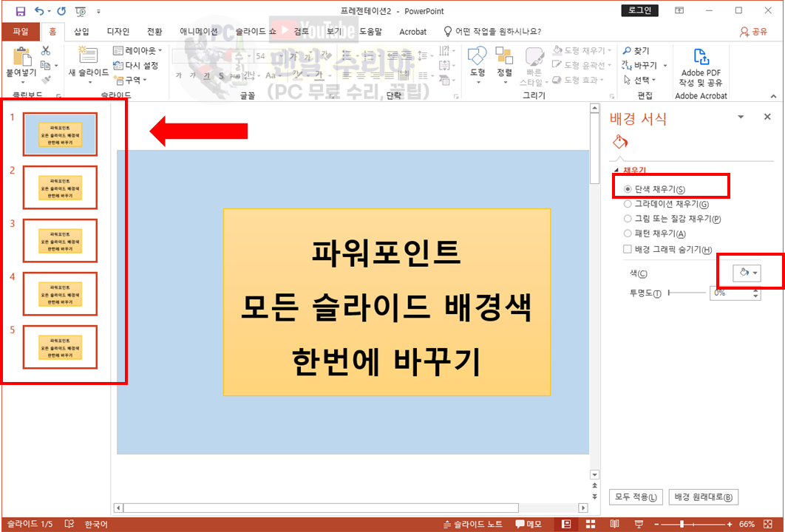This screenshot has width=785, height=532.
Task: Click 로그인 sign in button
Action: (640, 10)
